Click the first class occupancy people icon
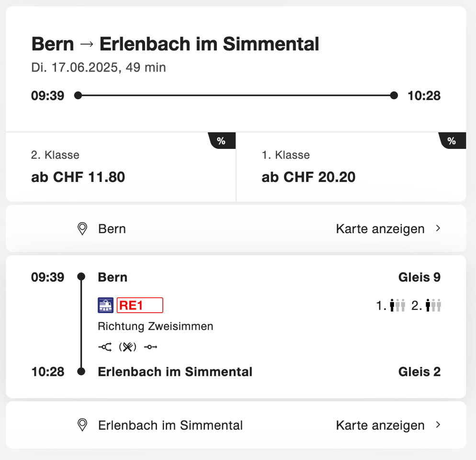 397,305
